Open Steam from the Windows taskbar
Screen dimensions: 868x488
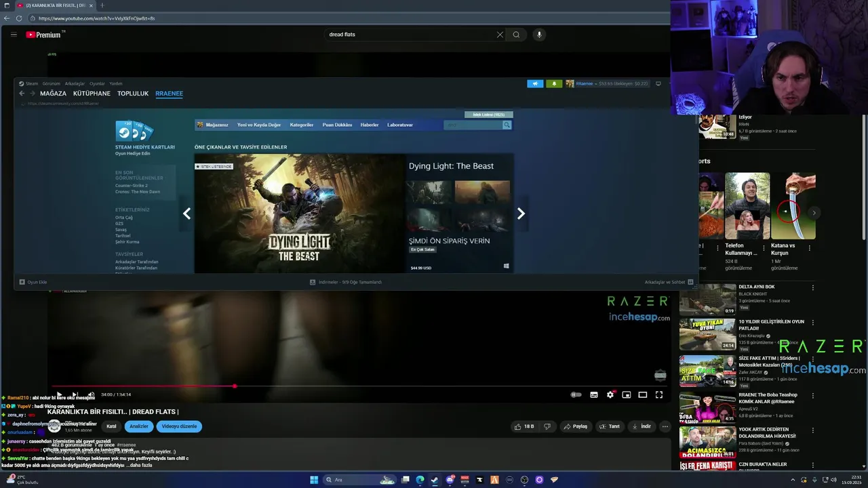click(435, 480)
